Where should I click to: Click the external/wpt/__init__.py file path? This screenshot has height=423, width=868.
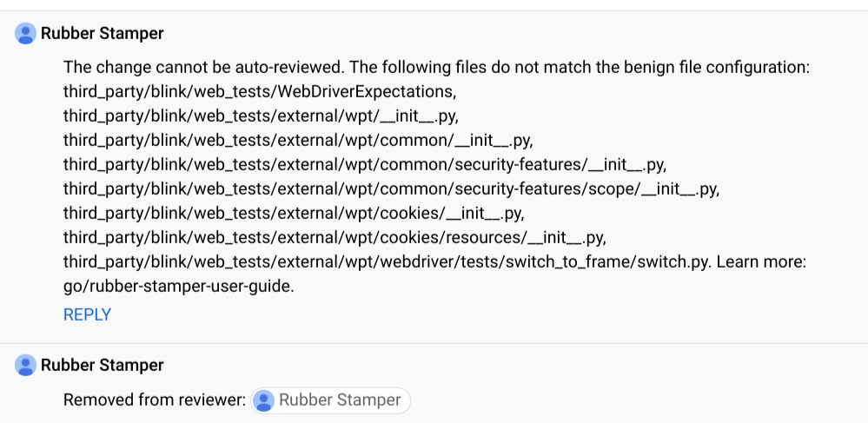261,115
